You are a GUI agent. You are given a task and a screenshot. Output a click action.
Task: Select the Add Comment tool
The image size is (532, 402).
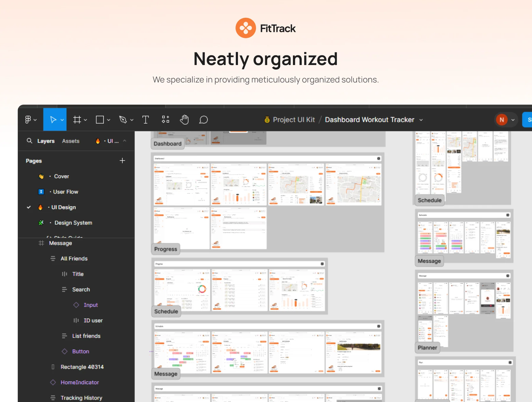coord(204,119)
